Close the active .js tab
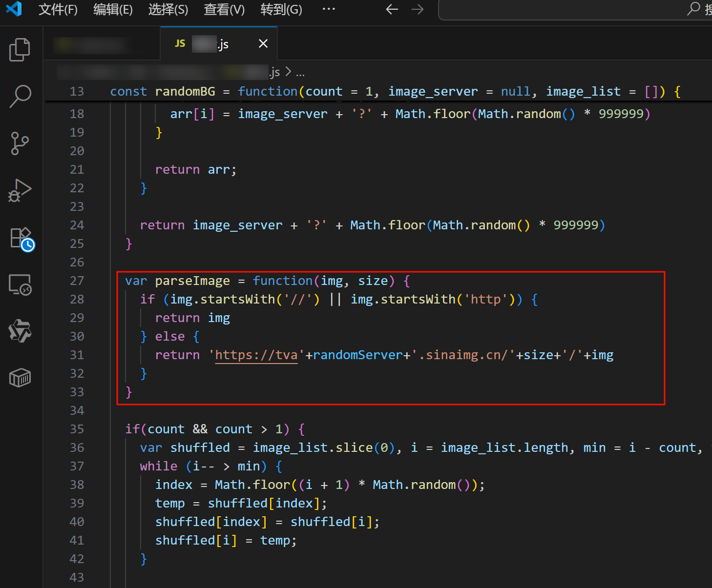Screen dimensions: 712x588 (x=263, y=44)
